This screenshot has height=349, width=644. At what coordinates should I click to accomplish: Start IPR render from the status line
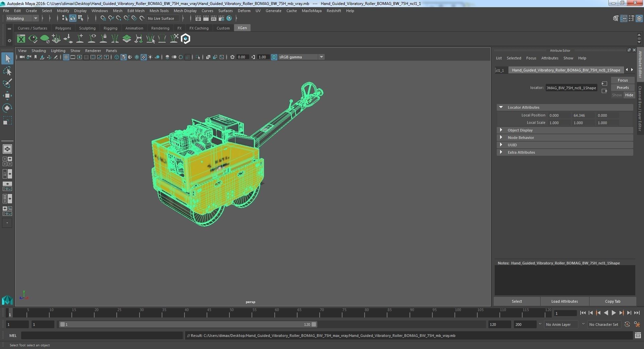[x=214, y=18]
